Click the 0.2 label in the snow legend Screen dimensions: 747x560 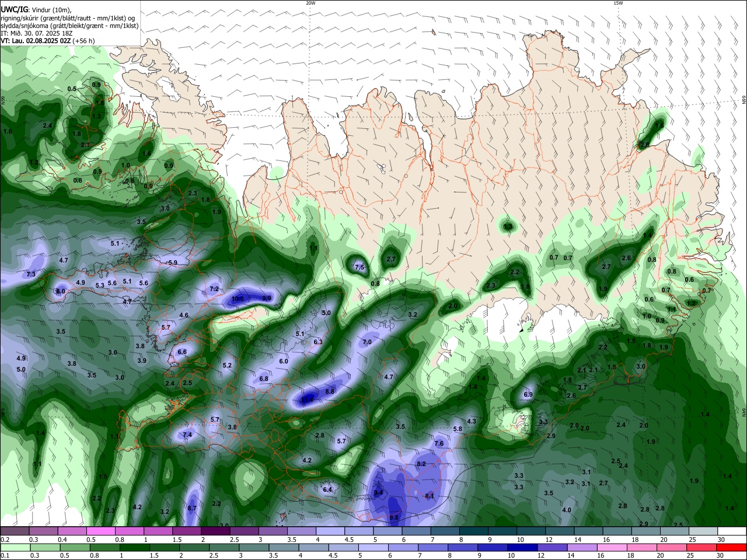point(5,540)
